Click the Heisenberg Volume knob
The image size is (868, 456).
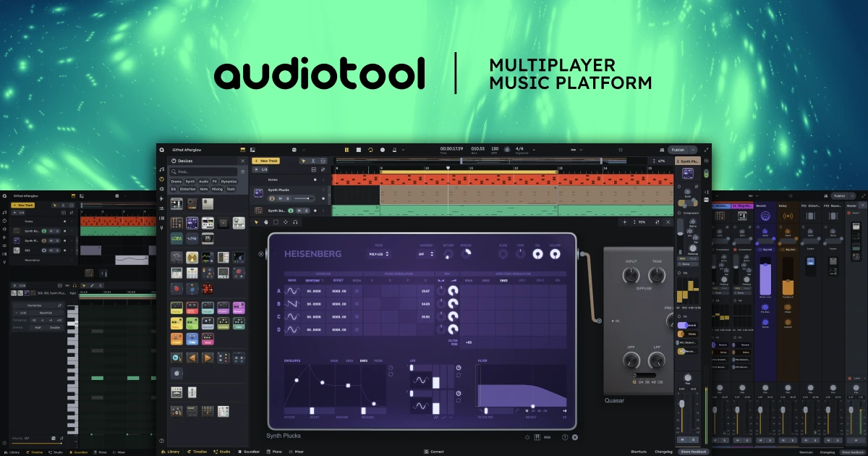tap(555, 254)
